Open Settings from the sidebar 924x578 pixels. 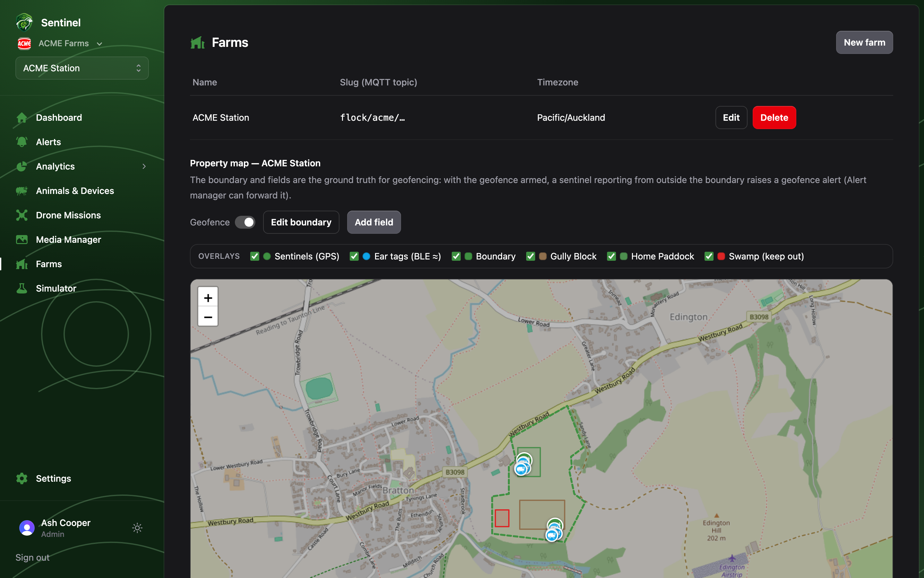pyautogui.click(x=54, y=478)
